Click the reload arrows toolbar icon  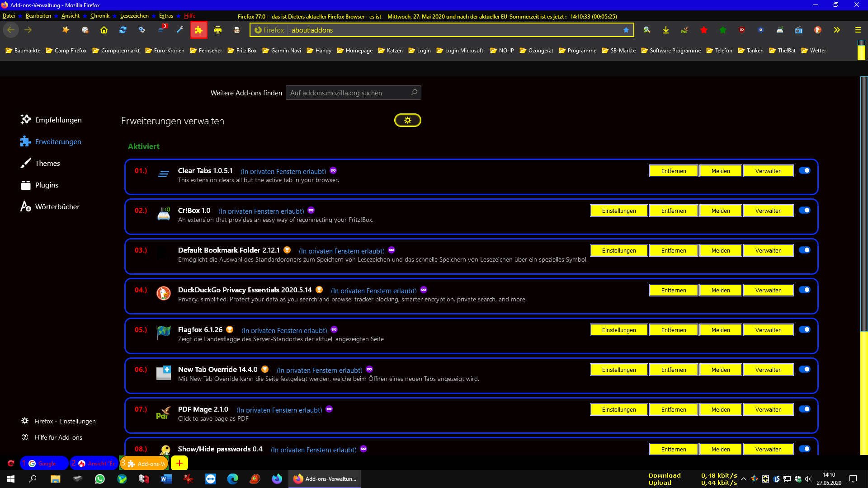[123, 30]
